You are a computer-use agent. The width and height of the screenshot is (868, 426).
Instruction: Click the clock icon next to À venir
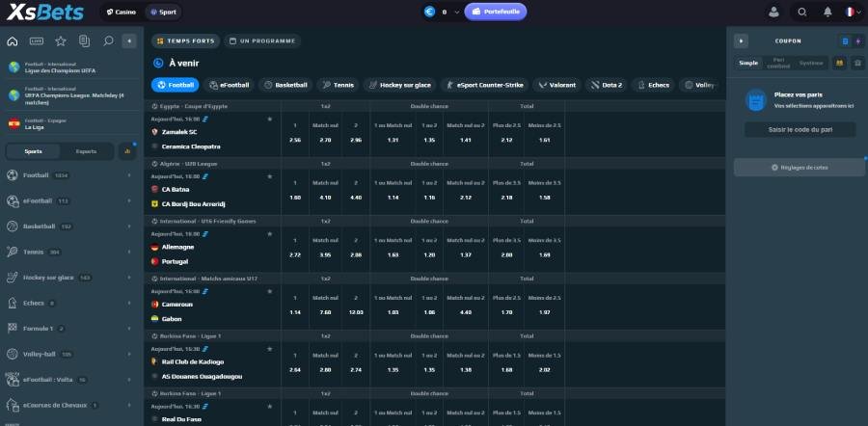[158, 64]
